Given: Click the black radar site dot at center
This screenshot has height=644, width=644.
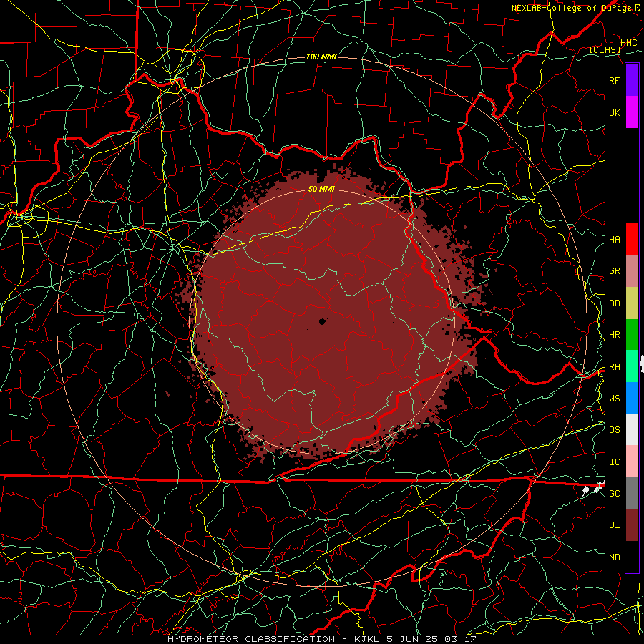Looking at the screenshot, I should click(322, 321).
